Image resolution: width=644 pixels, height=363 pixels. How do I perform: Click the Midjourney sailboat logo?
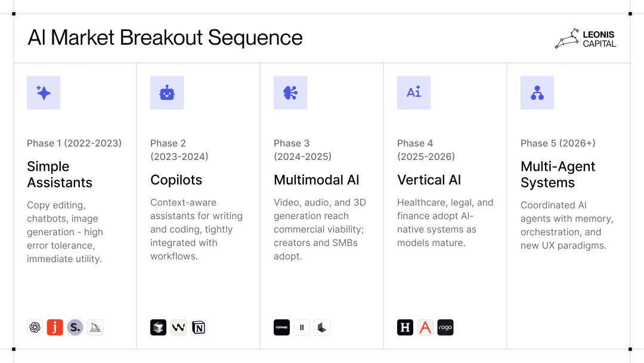point(95,327)
